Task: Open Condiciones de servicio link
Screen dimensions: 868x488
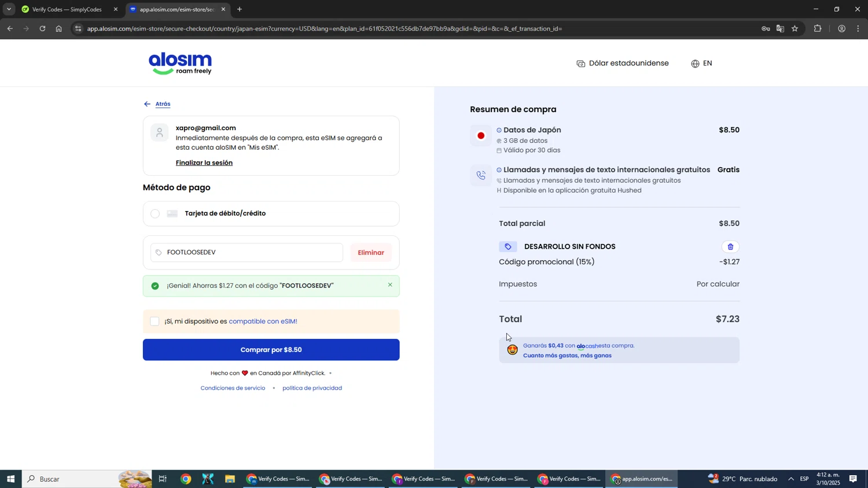Action: [233, 388]
